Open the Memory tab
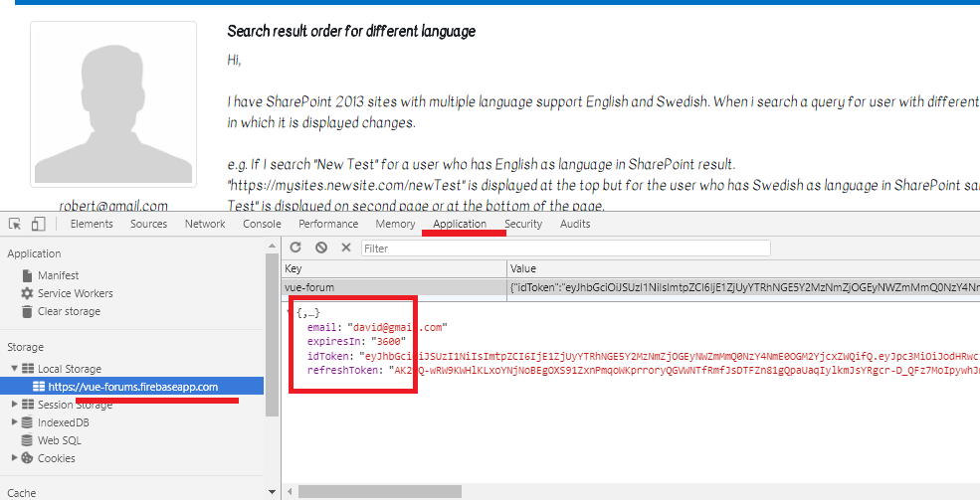980x500 pixels. click(395, 224)
